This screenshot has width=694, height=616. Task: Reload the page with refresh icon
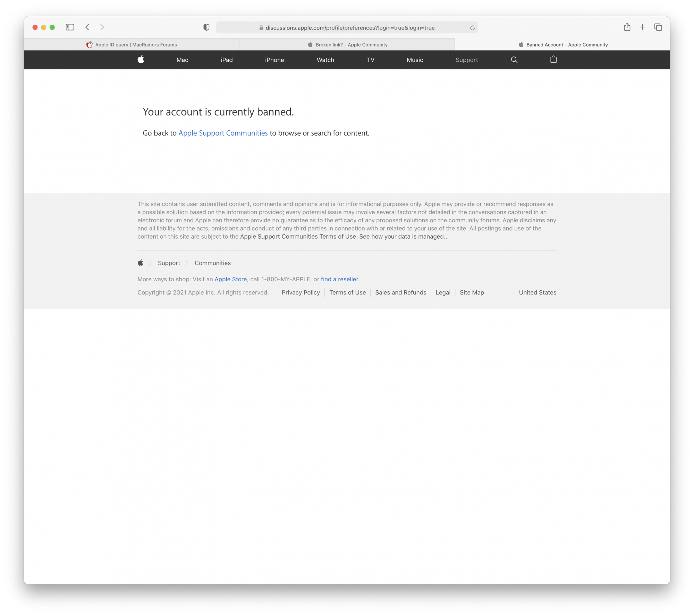[472, 28]
